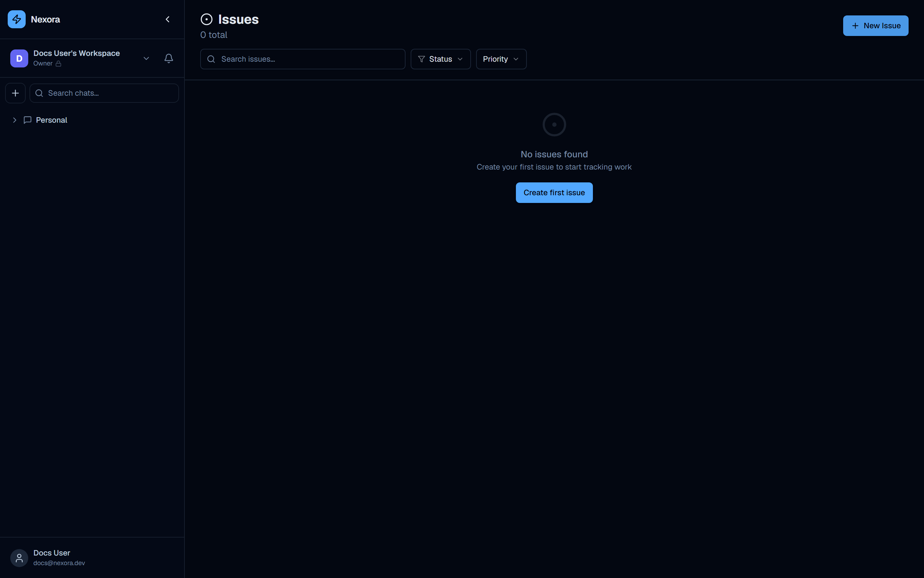The height and width of the screenshot is (578, 924).
Task: Click the 'No issues found' message
Action: (554, 154)
